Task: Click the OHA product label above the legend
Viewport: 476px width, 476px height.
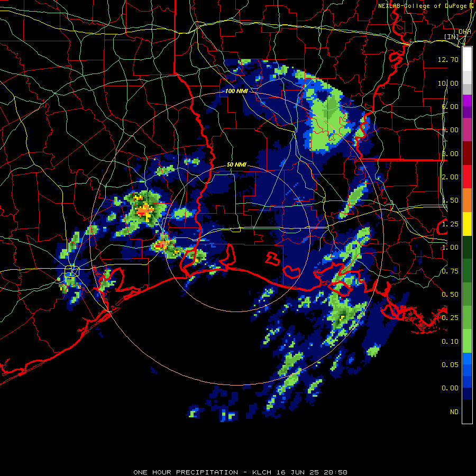Action: click(465, 31)
